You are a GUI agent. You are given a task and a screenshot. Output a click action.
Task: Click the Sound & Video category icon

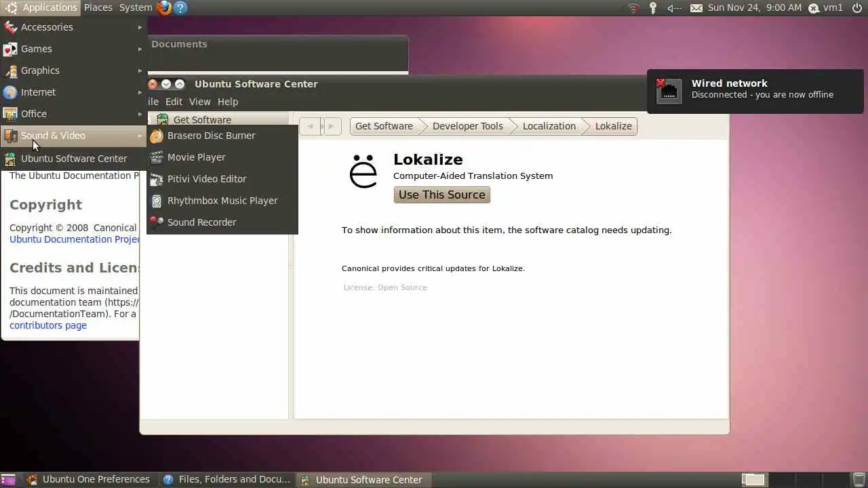click(x=10, y=136)
